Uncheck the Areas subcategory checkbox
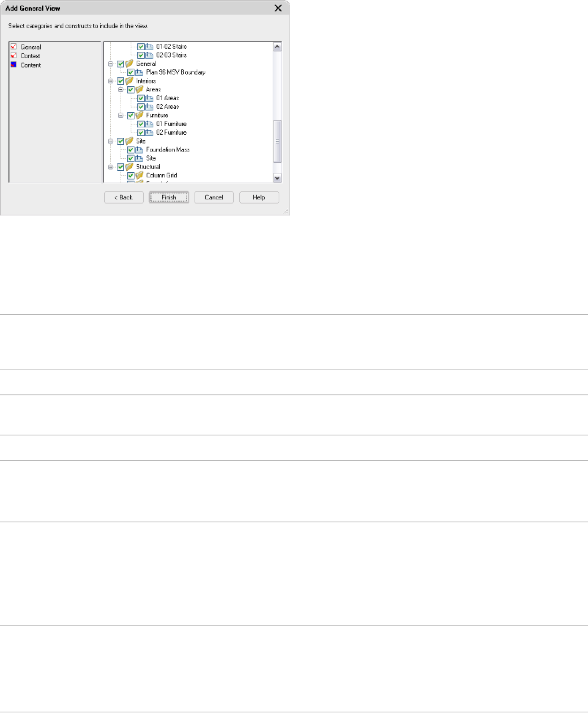Image resolution: width=588 pixels, height=713 pixels. (131, 89)
